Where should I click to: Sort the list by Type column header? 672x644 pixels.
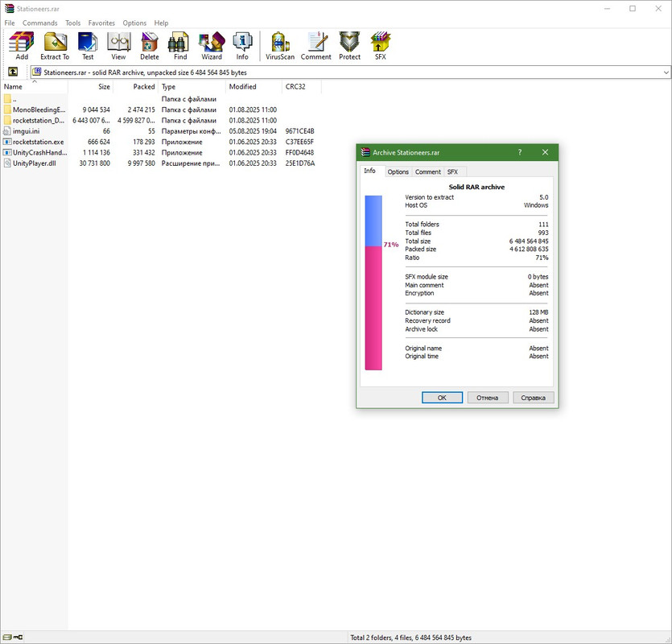point(192,87)
